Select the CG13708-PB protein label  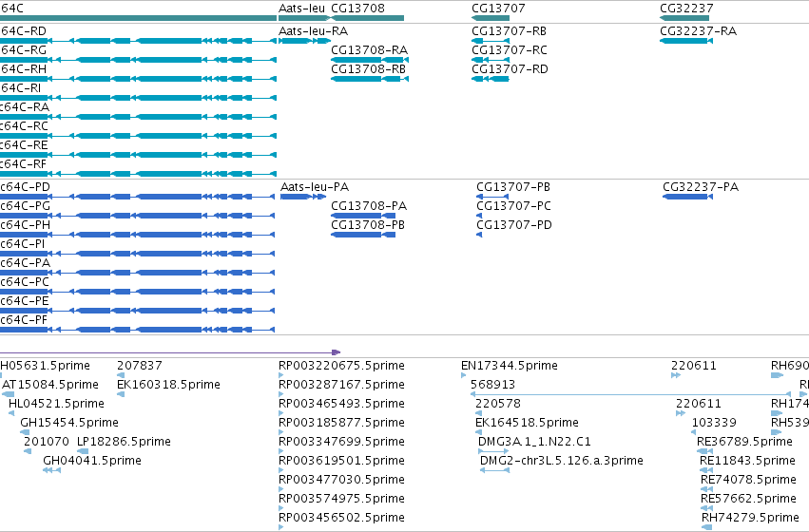[x=368, y=225]
